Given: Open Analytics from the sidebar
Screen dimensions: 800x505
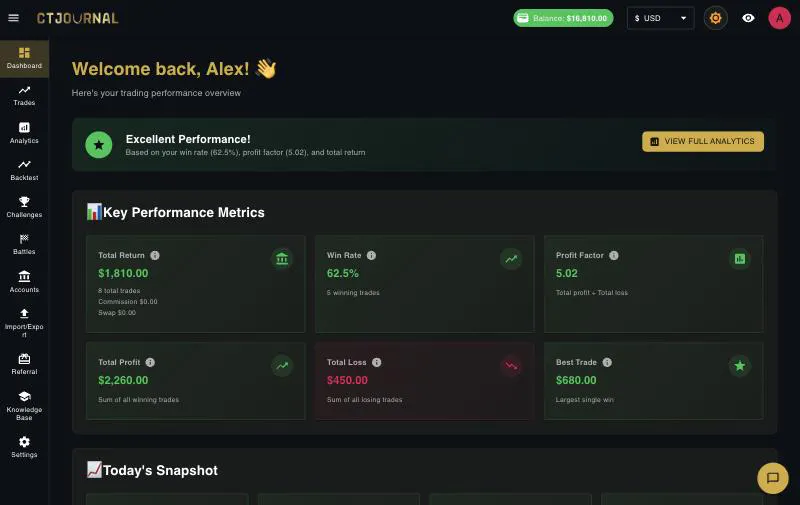Looking at the screenshot, I should coord(24,133).
